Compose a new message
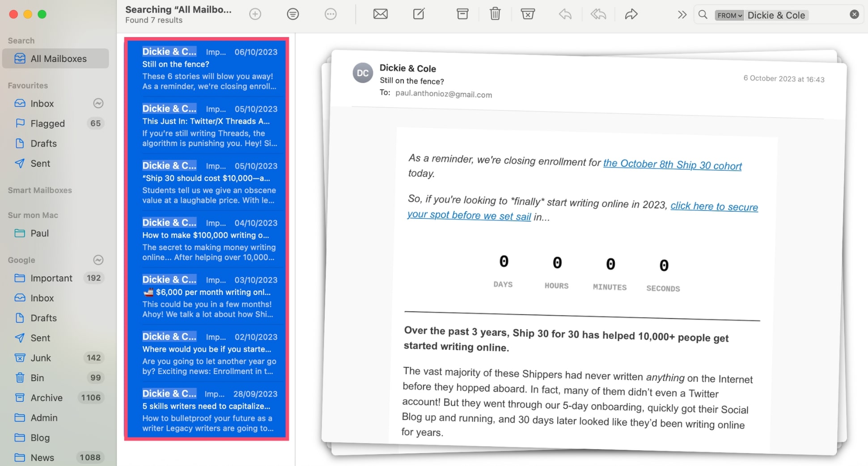 point(419,14)
